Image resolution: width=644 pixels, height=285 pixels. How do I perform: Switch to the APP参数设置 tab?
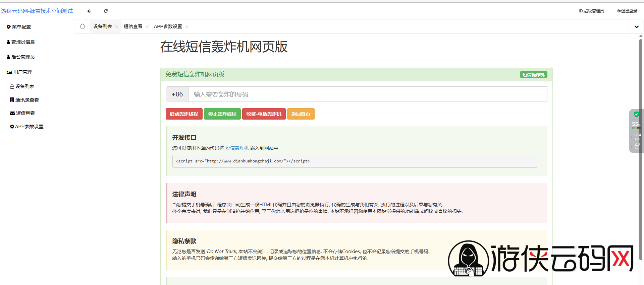click(x=168, y=26)
